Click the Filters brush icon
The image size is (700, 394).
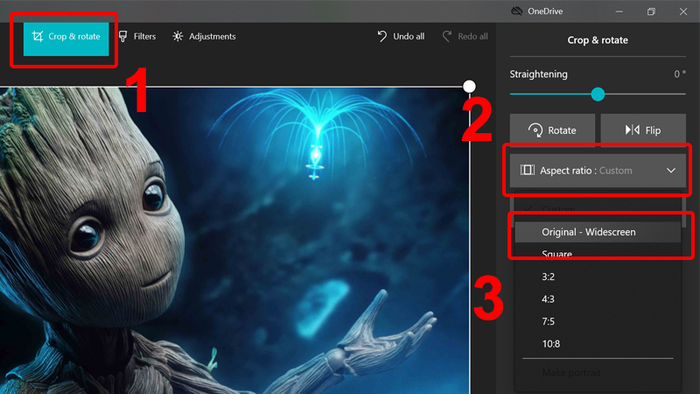click(123, 36)
